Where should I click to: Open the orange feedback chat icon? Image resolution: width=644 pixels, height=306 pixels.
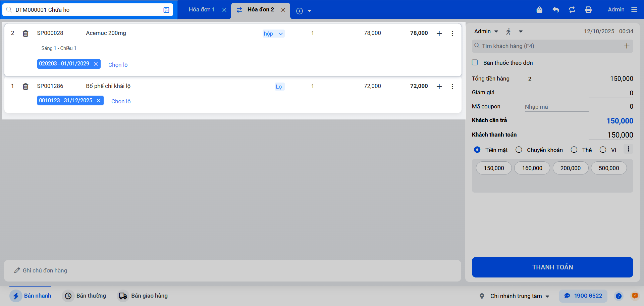coord(635,296)
